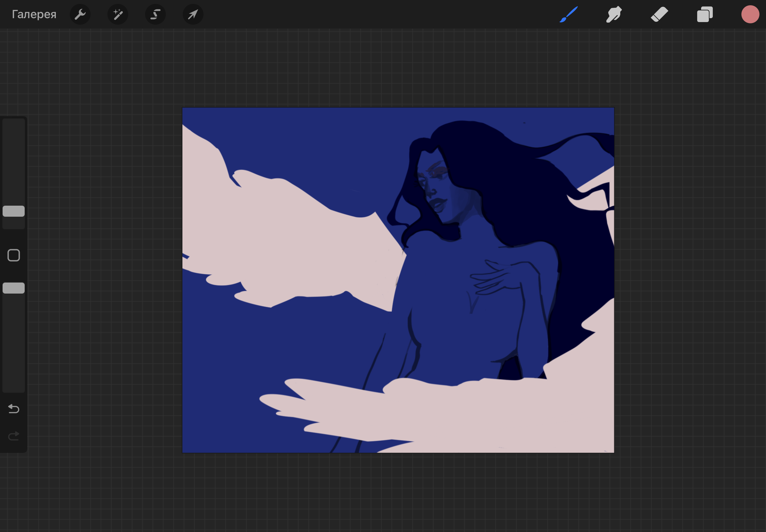
Task: Activate the Selection S-shaped tool
Action: (155, 14)
